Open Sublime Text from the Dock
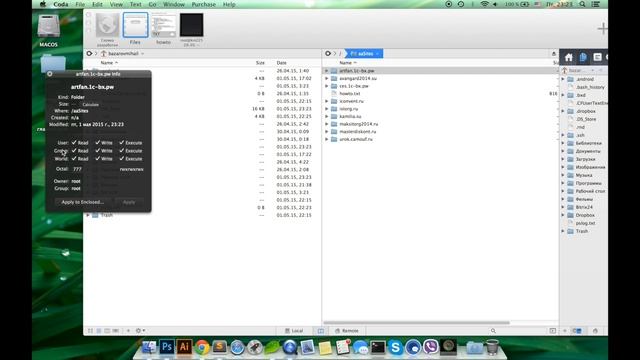The height and width of the screenshot is (360, 640). (x=219, y=347)
